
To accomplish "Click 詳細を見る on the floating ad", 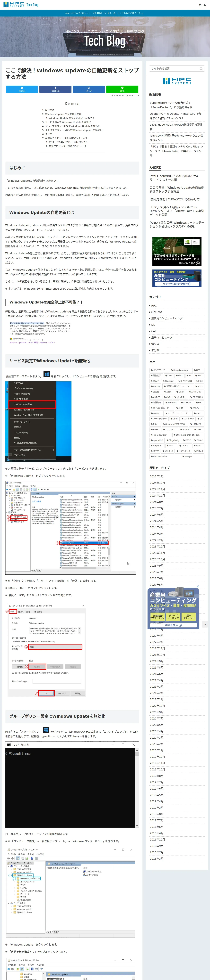I will tap(173, 625).
